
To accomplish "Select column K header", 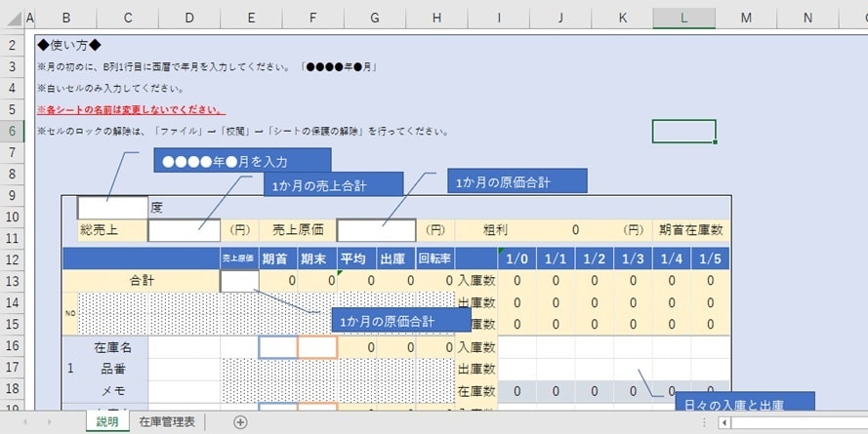I will (622, 19).
